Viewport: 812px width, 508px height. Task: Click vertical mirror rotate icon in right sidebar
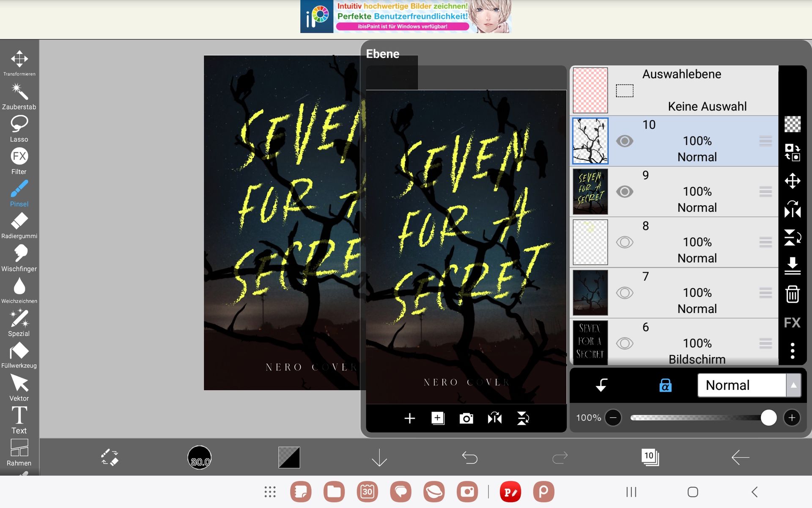click(793, 237)
